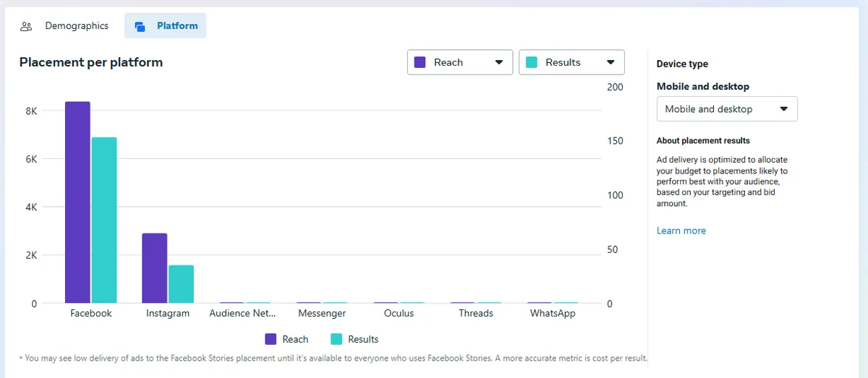This screenshot has width=868, height=378.
Task: Select the Platform tab
Action: (x=176, y=26)
